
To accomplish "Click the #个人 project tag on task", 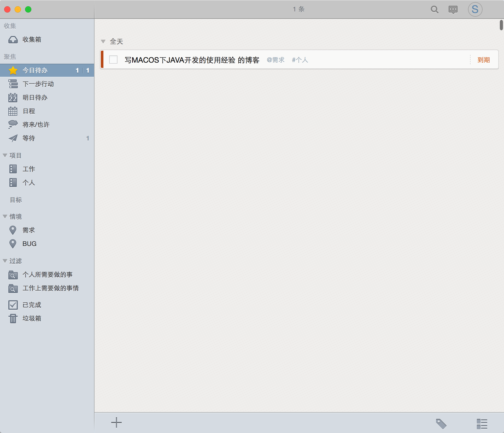I will tap(300, 60).
